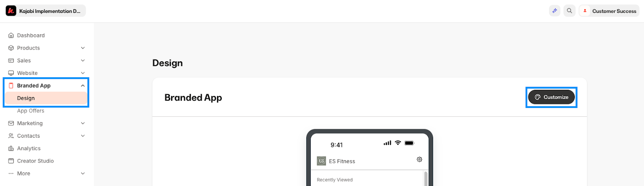Click the Analytics chart icon
This screenshot has height=186, width=644.
click(11, 149)
